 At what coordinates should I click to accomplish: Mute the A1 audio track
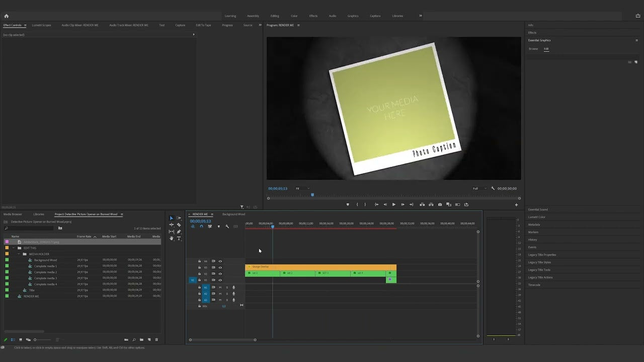tap(220, 287)
